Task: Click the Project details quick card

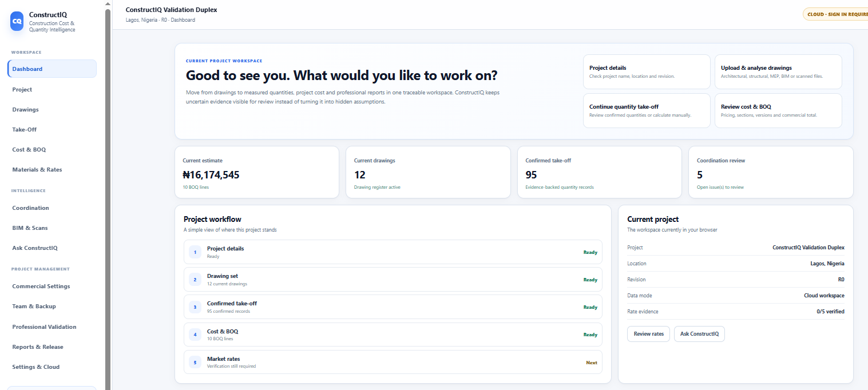Action: click(647, 71)
